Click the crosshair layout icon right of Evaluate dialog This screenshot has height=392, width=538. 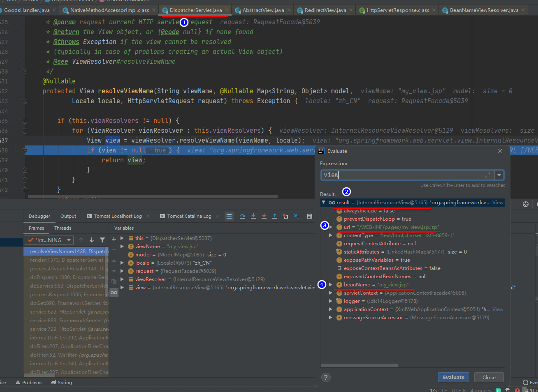(526, 204)
